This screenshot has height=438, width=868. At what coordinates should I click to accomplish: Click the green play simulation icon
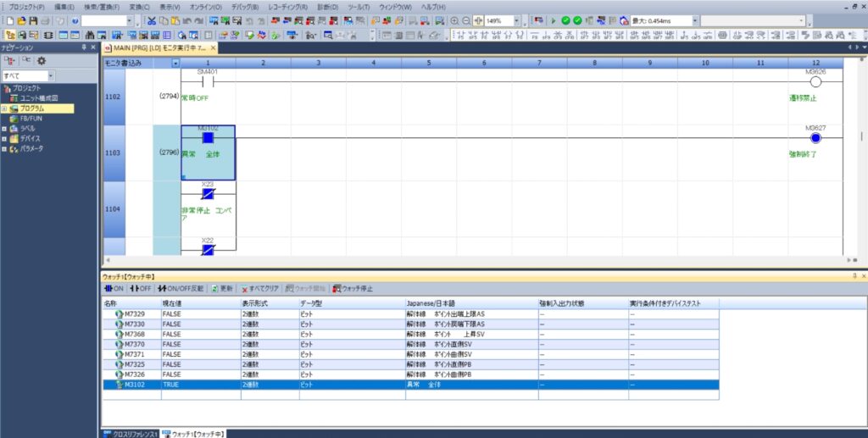tap(554, 20)
